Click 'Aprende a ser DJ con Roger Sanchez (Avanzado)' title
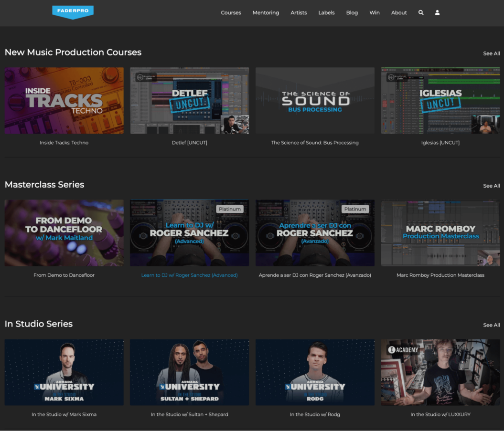The height and width of the screenshot is (431, 504). (315, 275)
